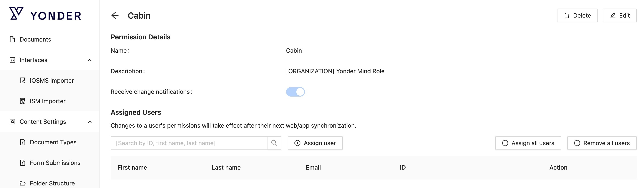The image size is (644, 188).
Task: Click Assign all users
Action: (x=528, y=143)
